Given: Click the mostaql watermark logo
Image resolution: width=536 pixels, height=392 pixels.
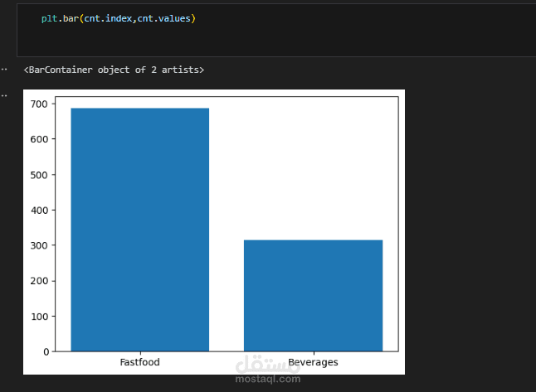Looking at the screenshot, I should [268, 364].
